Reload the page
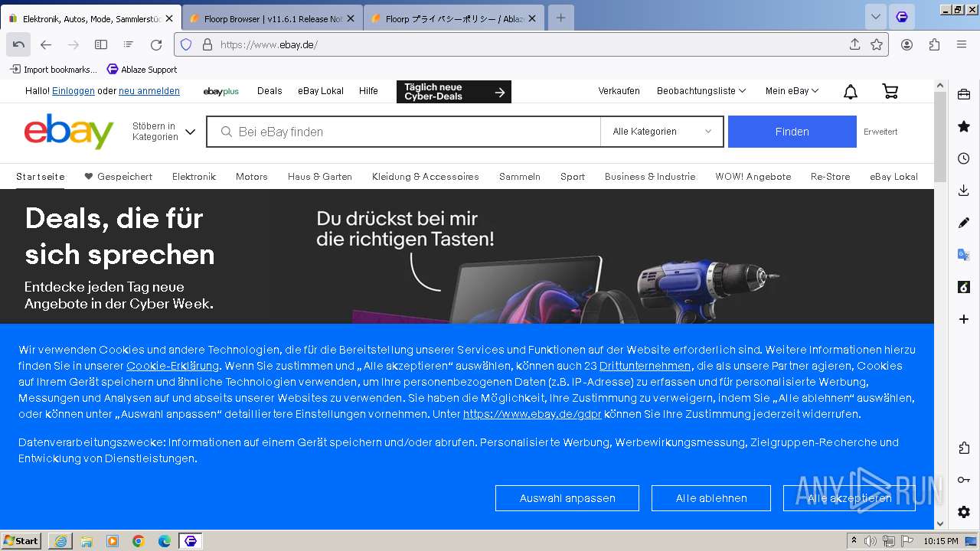The width and height of the screenshot is (980, 551). coord(156,44)
